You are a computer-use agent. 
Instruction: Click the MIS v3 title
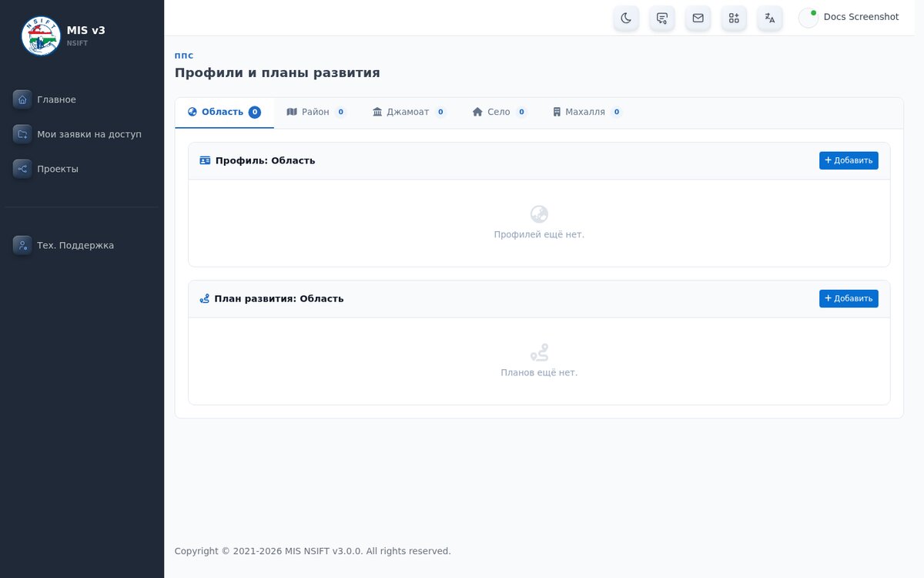85,30
